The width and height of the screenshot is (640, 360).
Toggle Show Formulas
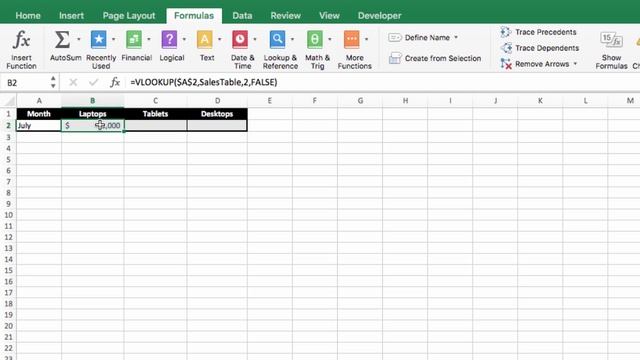(x=611, y=50)
